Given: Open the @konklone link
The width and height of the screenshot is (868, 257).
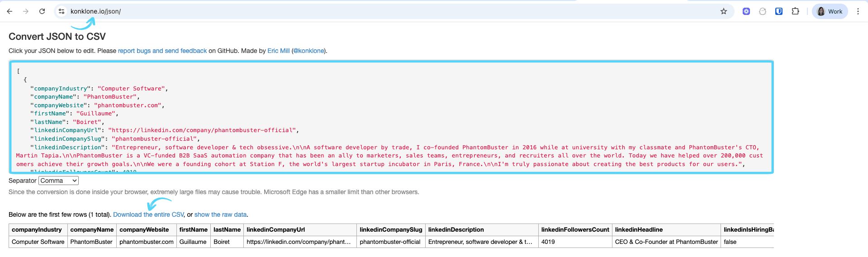Looking at the screenshot, I should tap(309, 51).
